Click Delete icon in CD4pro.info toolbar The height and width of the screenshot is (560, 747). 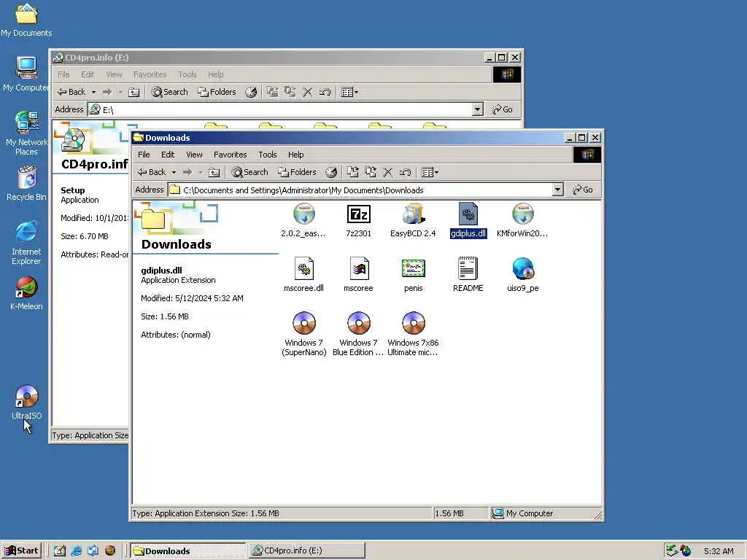click(308, 92)
